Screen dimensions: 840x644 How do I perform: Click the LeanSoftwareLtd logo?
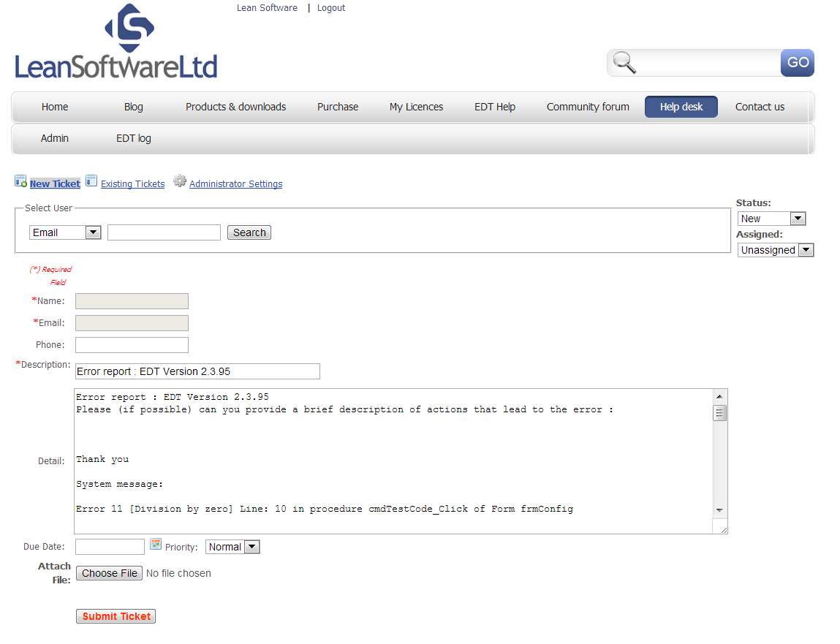click(x=116, y=42)
